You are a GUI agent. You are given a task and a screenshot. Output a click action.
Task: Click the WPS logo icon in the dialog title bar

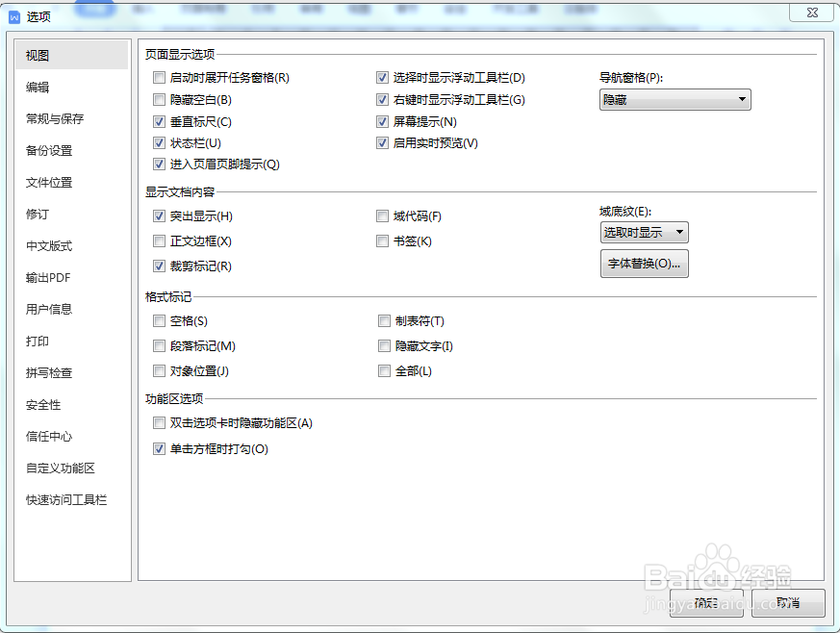(13, 13)
